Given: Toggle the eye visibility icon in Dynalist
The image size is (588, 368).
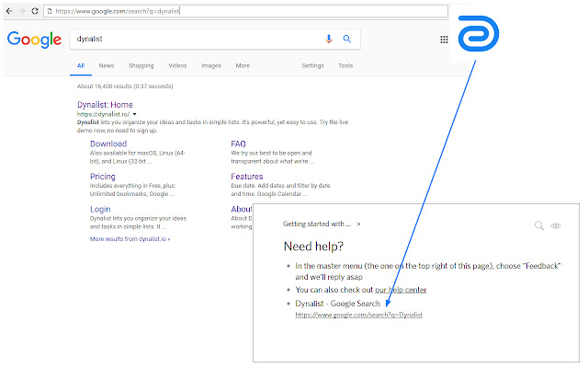Looking at the screenshot, I should [556, 225].
